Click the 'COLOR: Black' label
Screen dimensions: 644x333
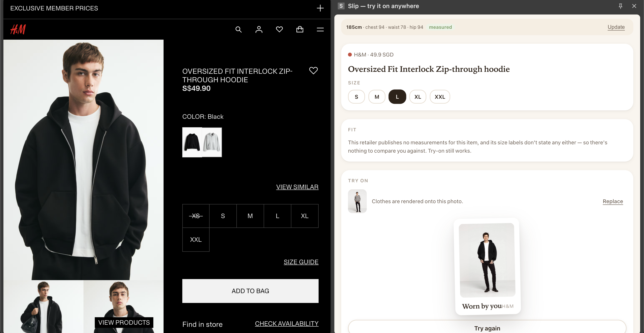[x=203, y=117]
